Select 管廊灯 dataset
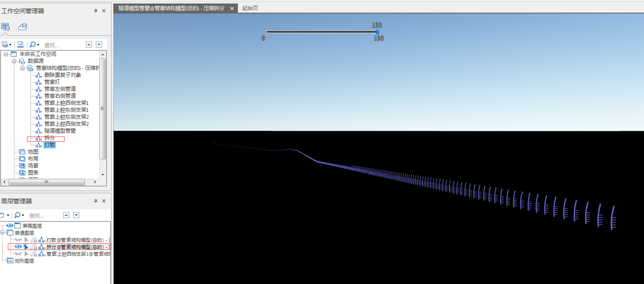 (52, 82)
